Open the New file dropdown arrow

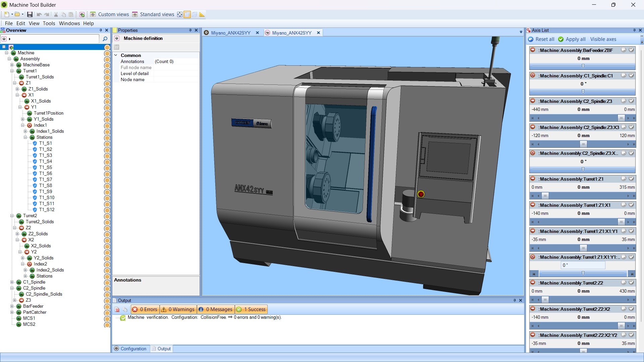coord(12,14)
